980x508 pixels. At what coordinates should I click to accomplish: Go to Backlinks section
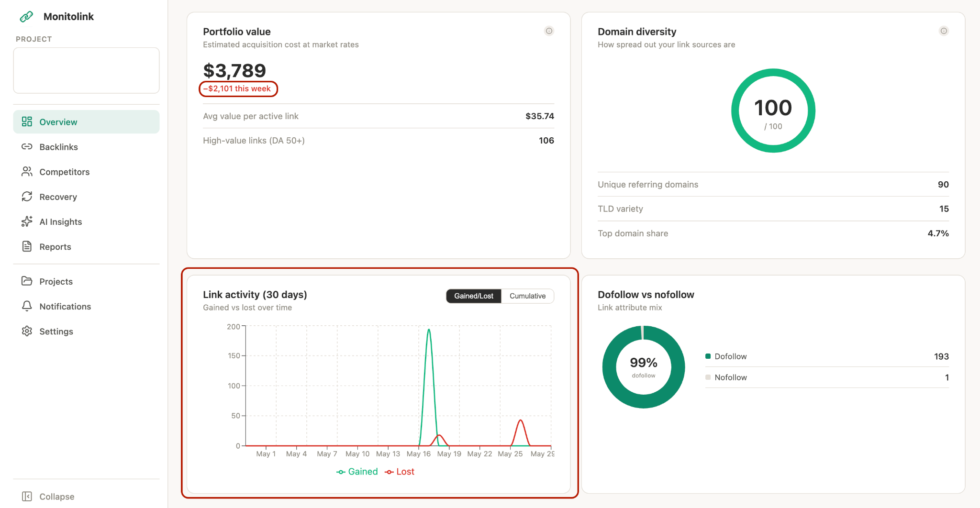tap(86, 146)
